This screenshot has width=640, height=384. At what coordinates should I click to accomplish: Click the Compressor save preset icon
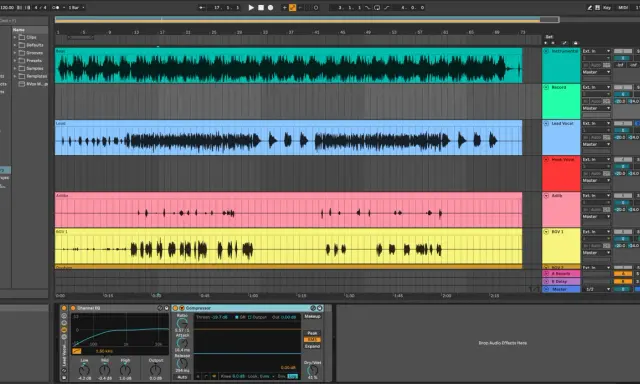[x=320, y=308]
